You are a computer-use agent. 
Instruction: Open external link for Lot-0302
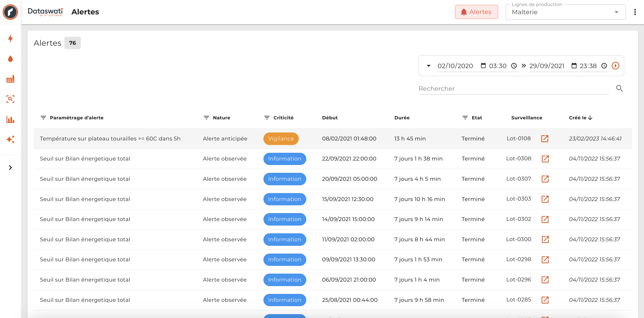(x=545, y=219)
